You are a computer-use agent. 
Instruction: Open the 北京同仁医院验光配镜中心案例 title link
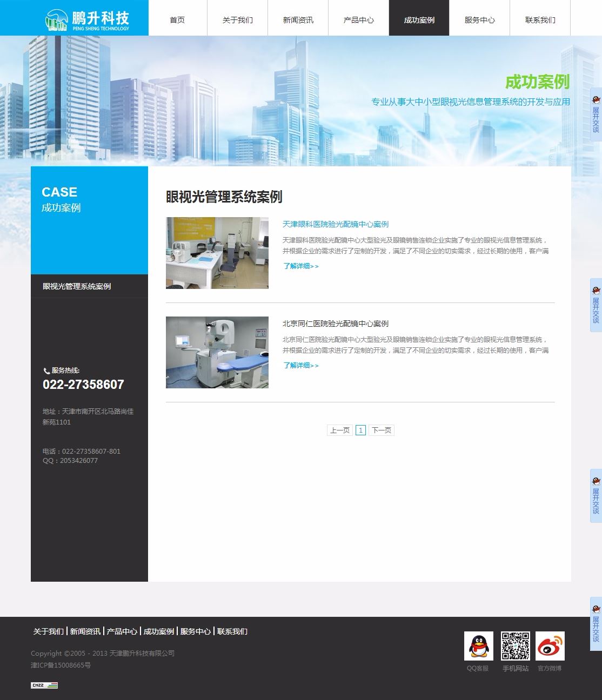pos(336,324)
